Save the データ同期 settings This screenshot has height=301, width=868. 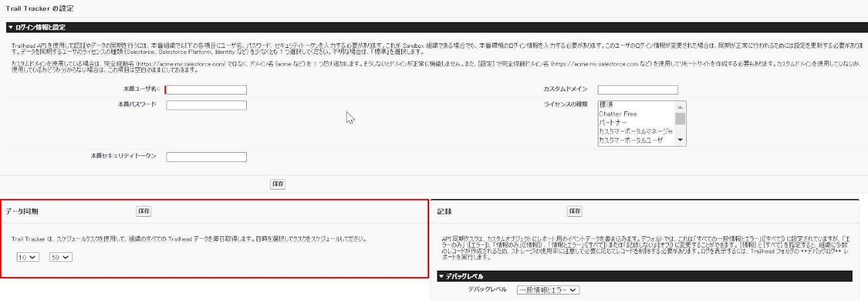click(x=144, y=211)
